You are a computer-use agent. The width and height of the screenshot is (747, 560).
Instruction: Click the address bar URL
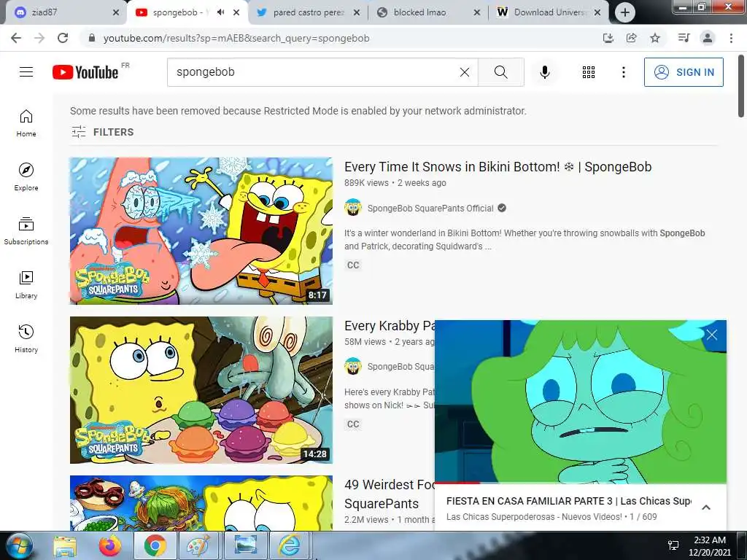(236, 38)
